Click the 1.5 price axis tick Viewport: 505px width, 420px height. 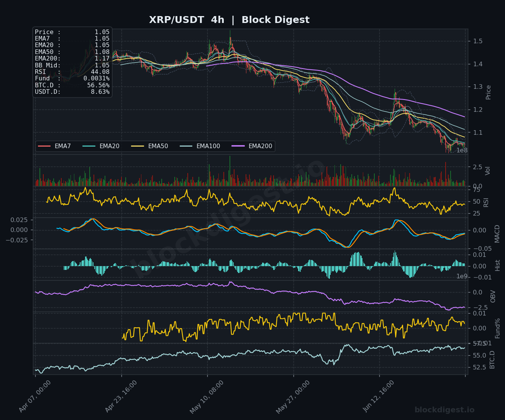click(477, 41)
